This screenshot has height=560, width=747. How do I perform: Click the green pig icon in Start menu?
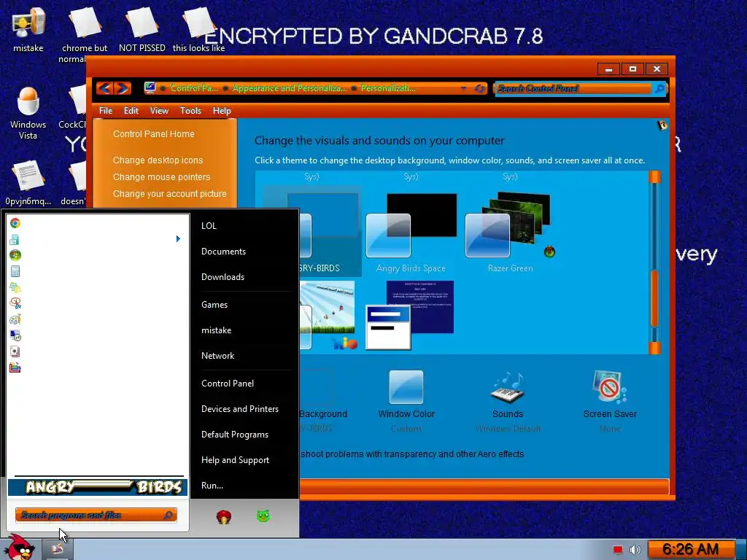(x=263, y=516)
